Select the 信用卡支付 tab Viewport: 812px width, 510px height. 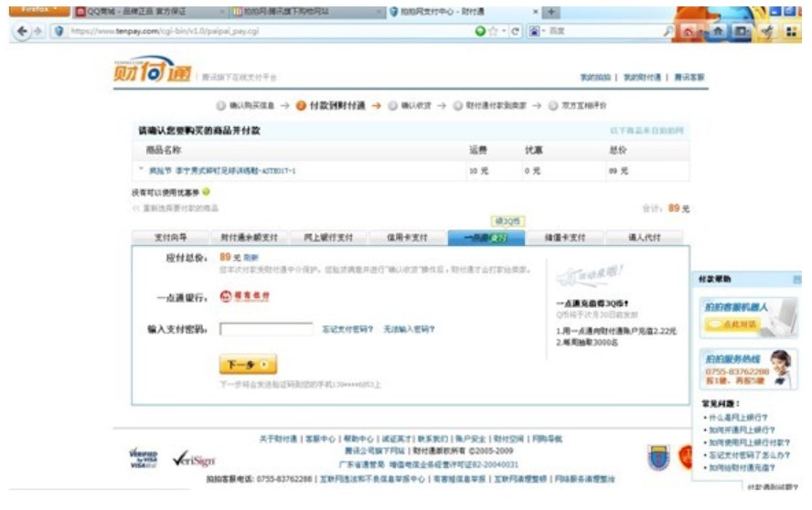(407, 237)
